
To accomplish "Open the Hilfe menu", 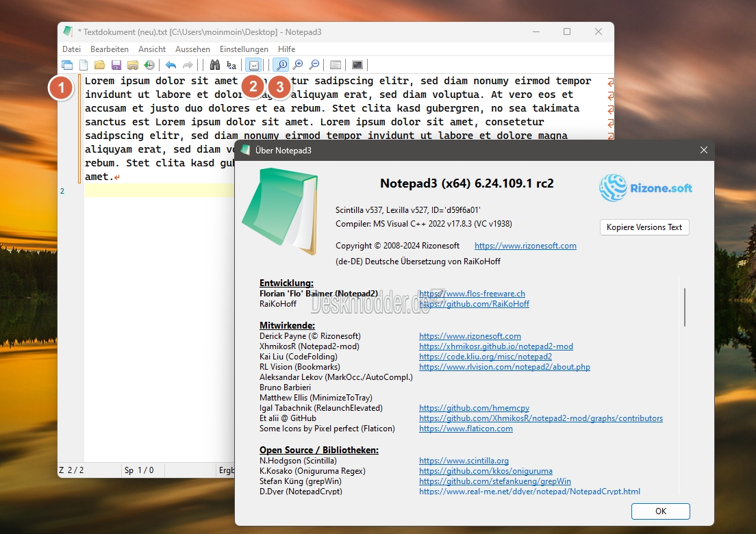I will tap(286, 49).
